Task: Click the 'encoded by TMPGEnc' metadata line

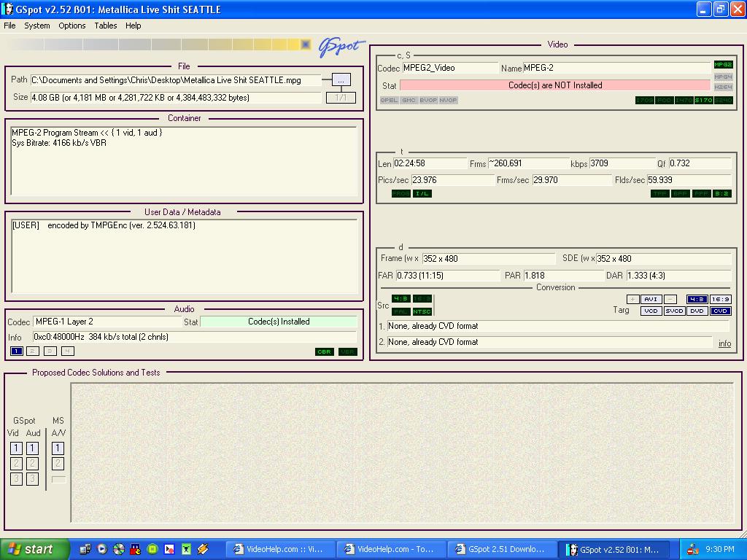Action: 104,225
